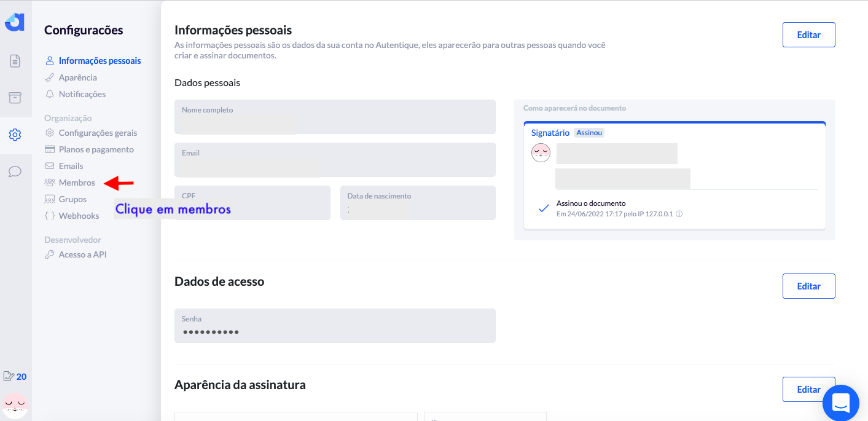Click Editar for Aparência da assinatura
Image resolution: width=868 pixels, height=421 pixels.
point(808,389)
